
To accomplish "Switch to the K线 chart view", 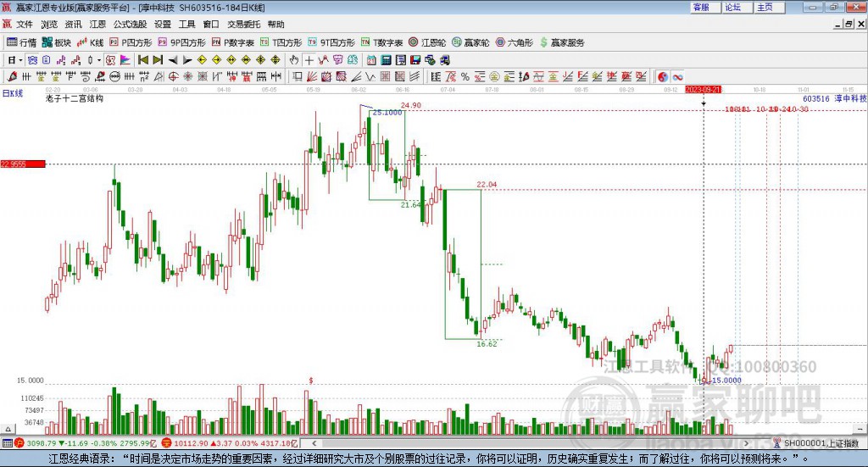I will [x=90, y=42].
